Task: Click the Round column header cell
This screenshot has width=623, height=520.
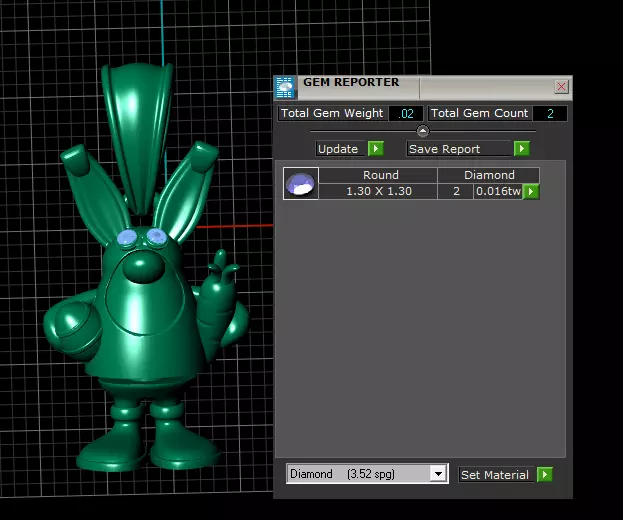Action: (378, 175)
